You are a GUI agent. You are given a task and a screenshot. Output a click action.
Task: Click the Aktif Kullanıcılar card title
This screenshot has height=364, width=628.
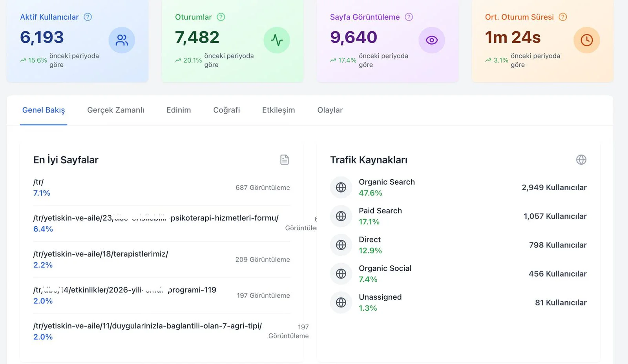tap(49, 17)
